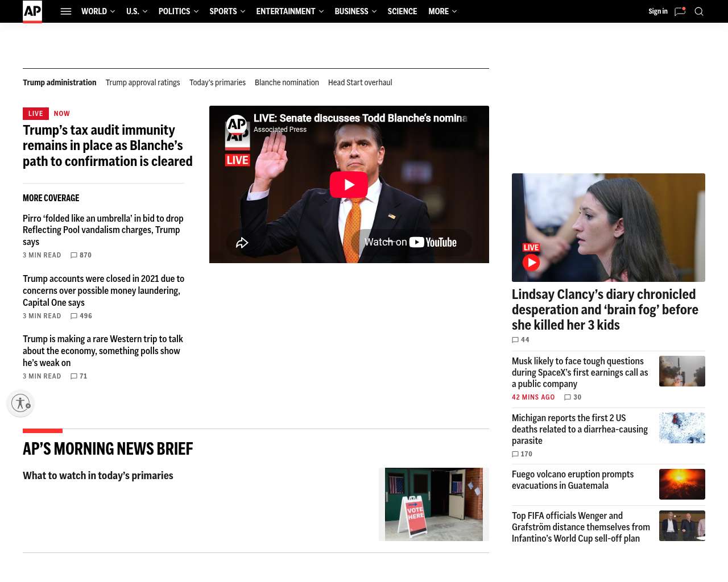Open the accessibility options widget
This screenshot has height=582, width=728.
click(x=20, y=403)
